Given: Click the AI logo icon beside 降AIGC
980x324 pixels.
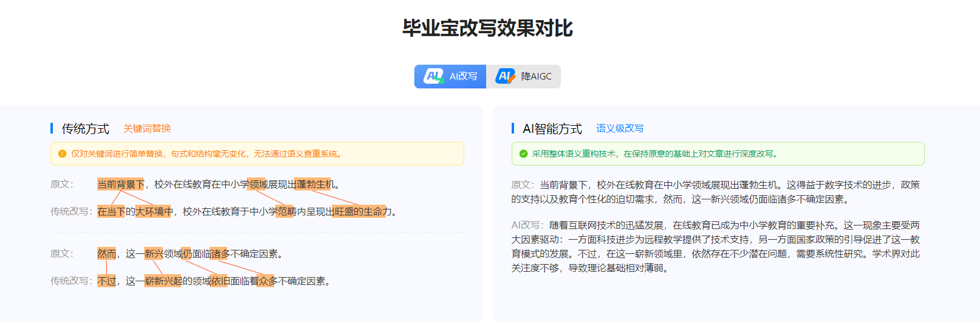Looking at the screenshot, I should point(505,77).
